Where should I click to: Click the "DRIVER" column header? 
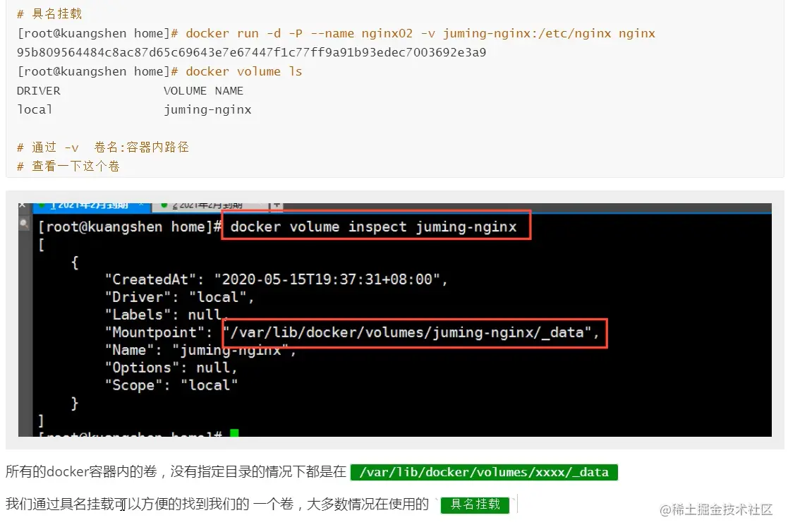click(38, 90)
